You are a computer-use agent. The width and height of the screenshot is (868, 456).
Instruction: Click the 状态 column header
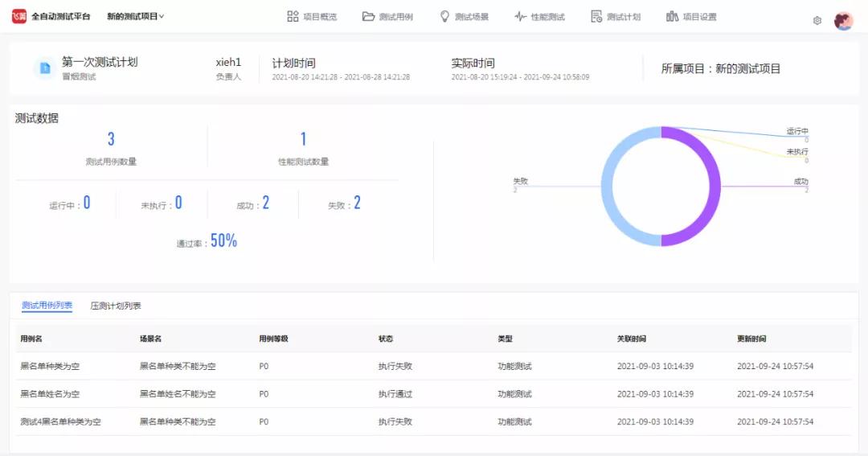(x=386, y=339)
